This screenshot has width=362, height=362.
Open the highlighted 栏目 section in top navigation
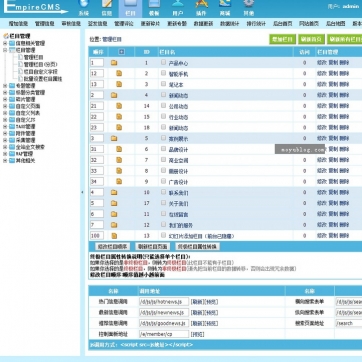click(130, 8)
